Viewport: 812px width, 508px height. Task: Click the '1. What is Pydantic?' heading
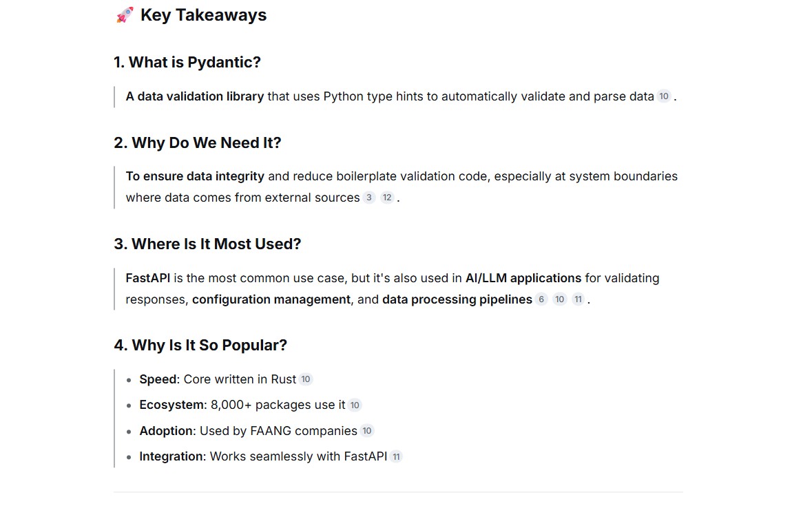pos(187,62)
